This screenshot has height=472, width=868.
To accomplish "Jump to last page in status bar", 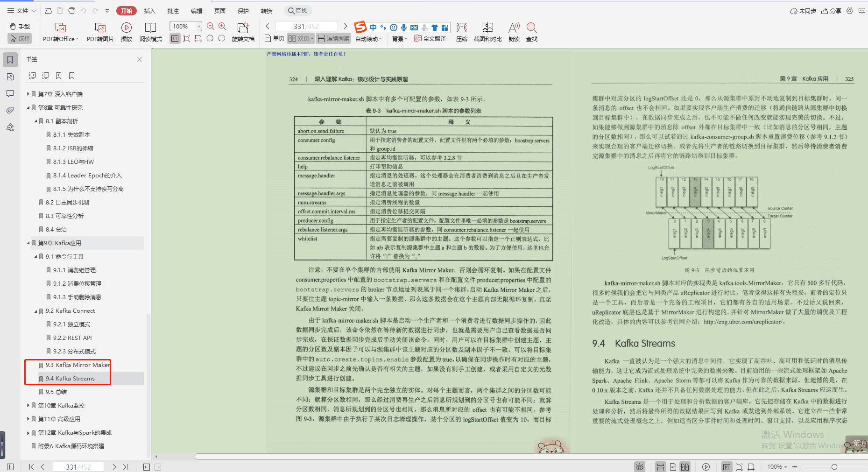I will [x=125, y=467].
